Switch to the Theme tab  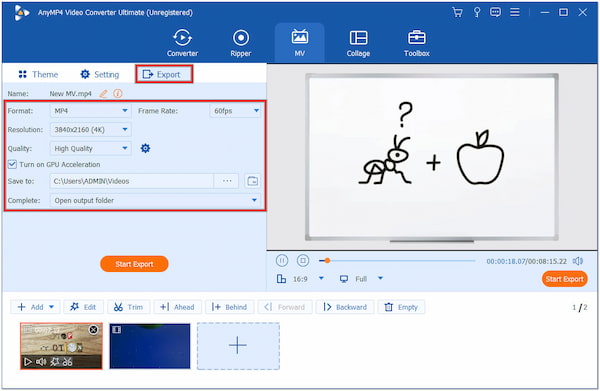(38, 74)
